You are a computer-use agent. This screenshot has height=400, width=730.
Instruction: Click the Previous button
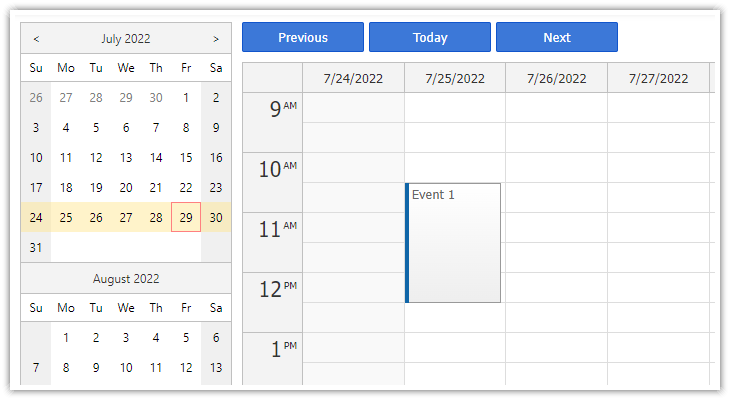303,37
